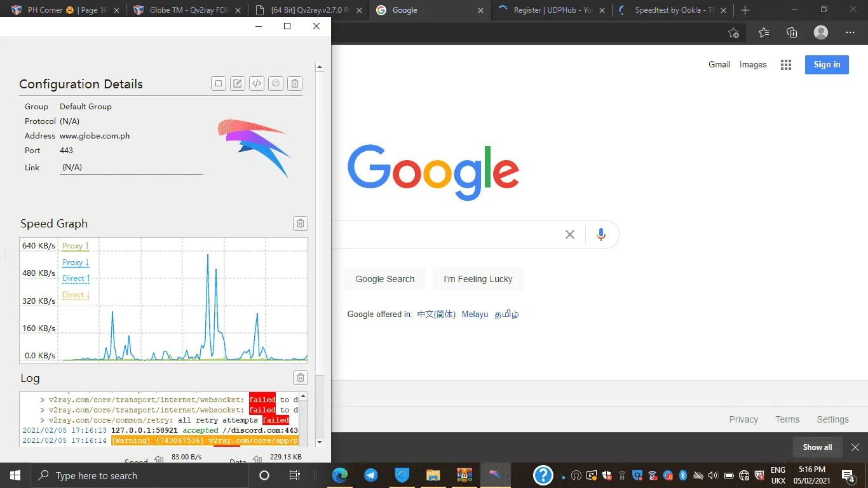Switch Google to Tamil (தமிழ்)

(506, 314)
